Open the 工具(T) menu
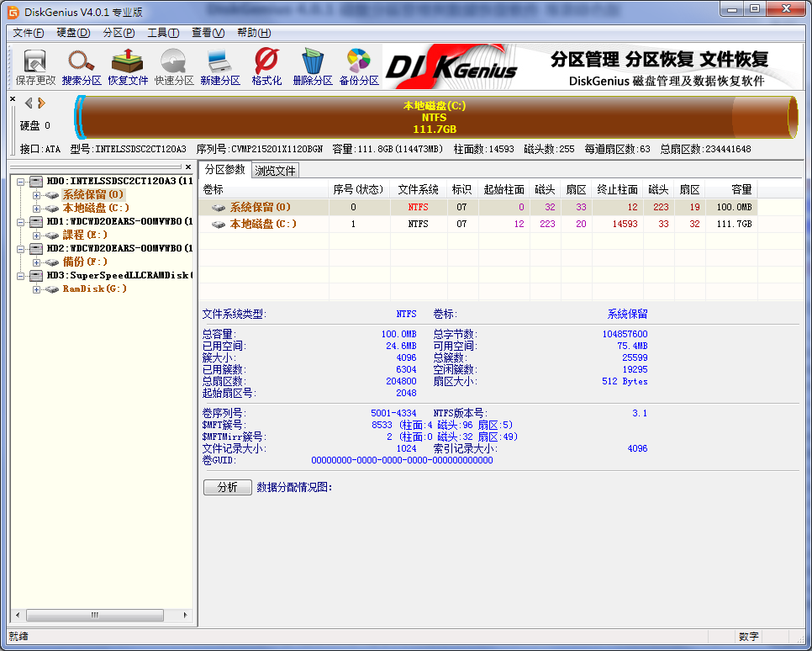This screenshot has height=651, width=812. [x=163, y=33]
